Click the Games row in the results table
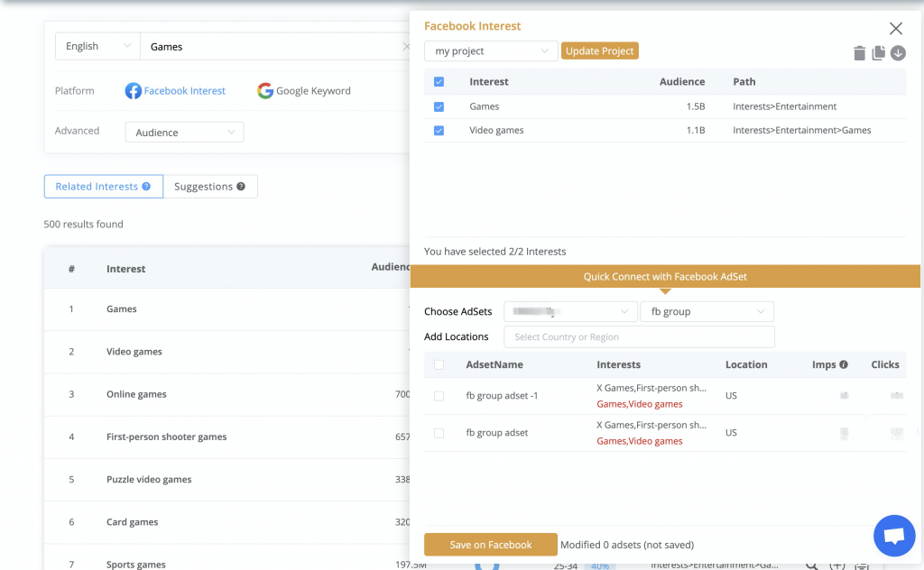 (x=226, y=309)
